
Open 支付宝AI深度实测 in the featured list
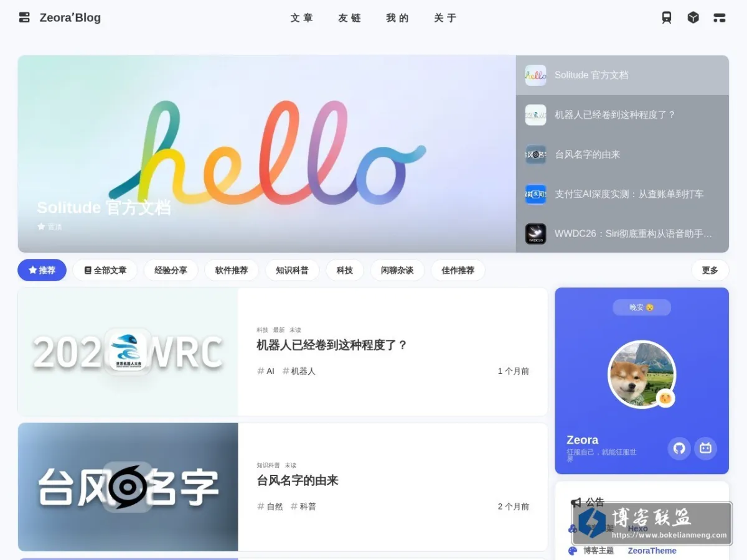(x=622, y=194)
